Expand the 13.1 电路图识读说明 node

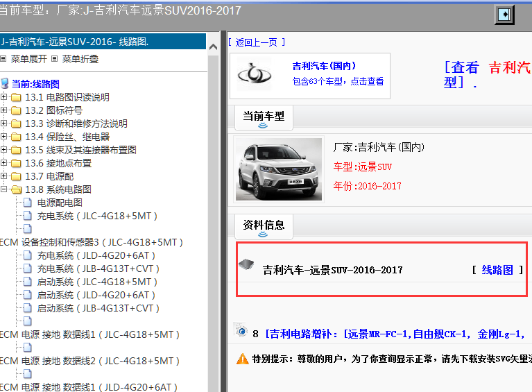[x=3, y=97]
